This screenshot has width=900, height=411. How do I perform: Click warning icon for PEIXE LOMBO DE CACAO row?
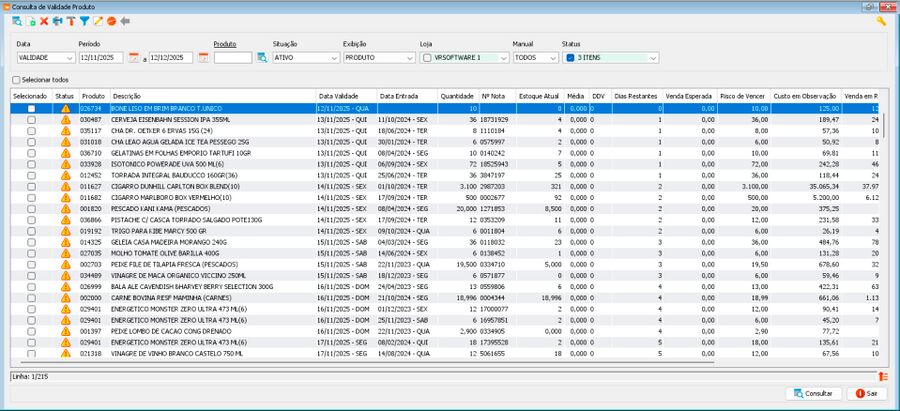coord(65,331)
